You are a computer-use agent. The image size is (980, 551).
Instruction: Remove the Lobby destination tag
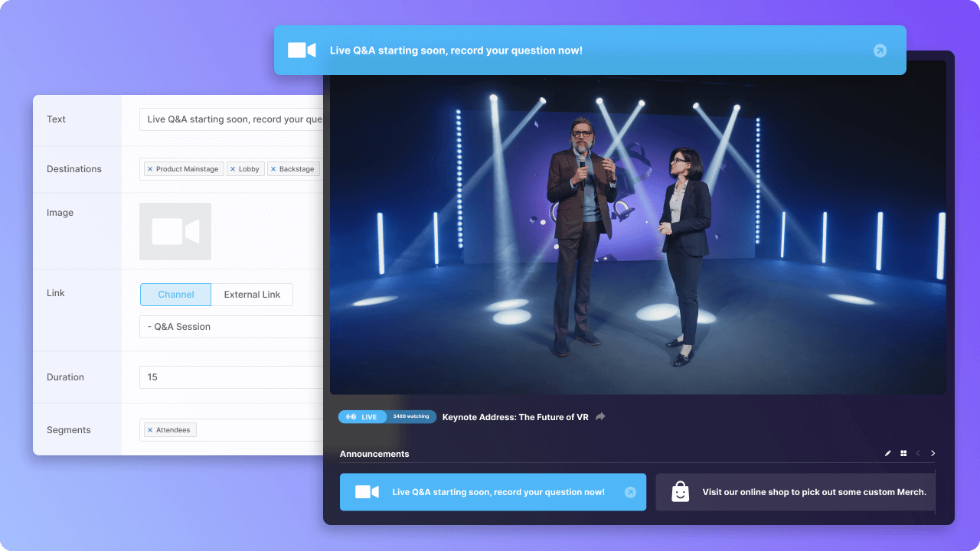[x=233, y=169]
